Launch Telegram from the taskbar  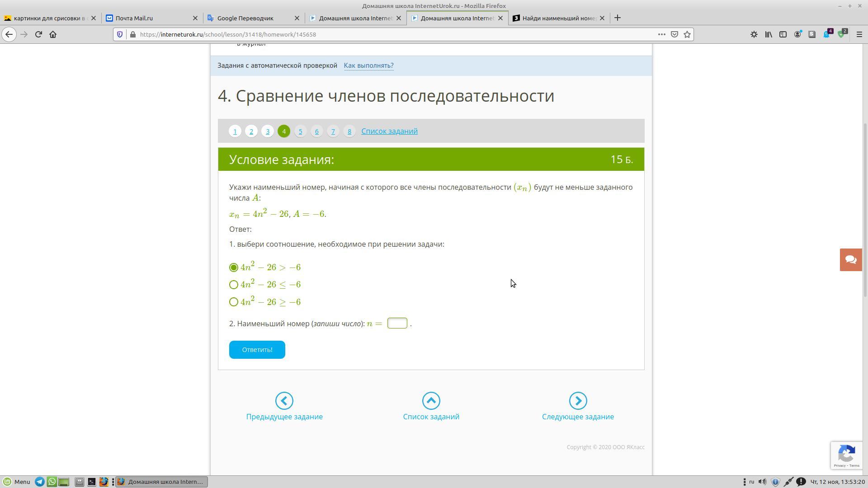(40, 482)
